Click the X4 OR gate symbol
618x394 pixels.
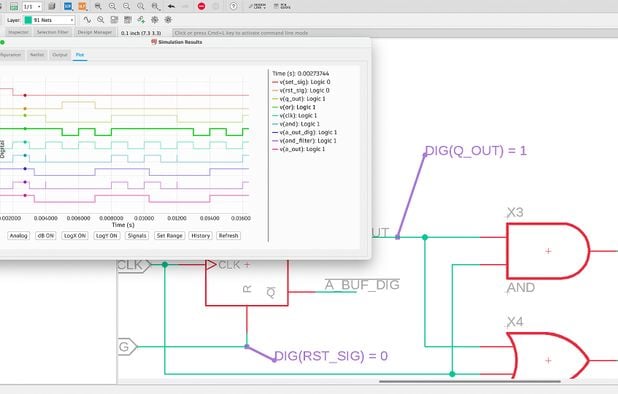[548, 357]
